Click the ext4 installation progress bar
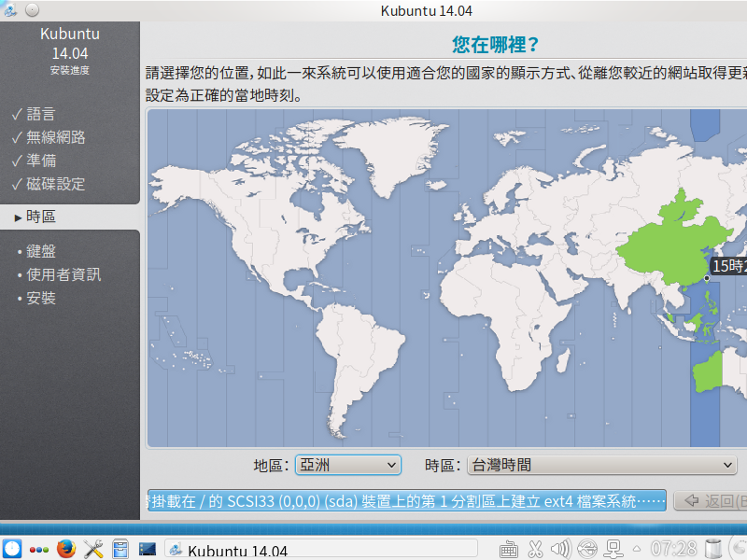 click(x=407, y=500)
